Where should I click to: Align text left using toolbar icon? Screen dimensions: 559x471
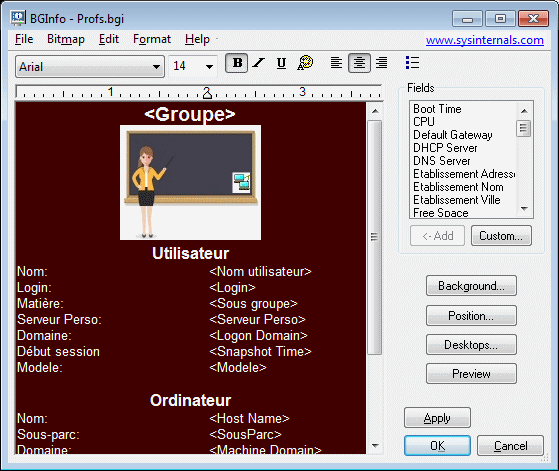336,63
